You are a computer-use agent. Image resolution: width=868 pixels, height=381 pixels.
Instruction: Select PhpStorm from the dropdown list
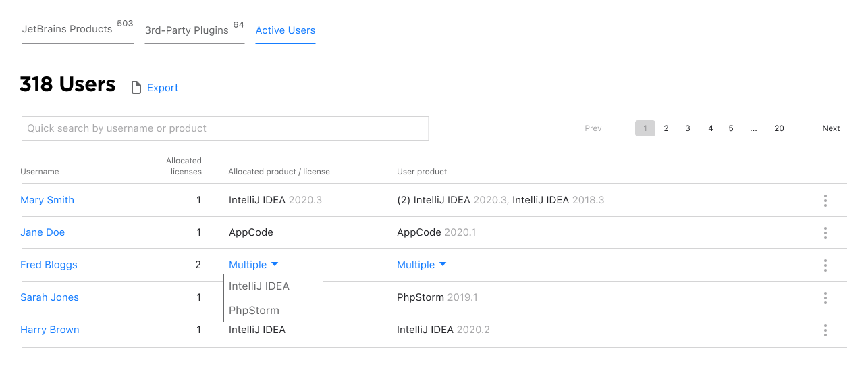254,311
